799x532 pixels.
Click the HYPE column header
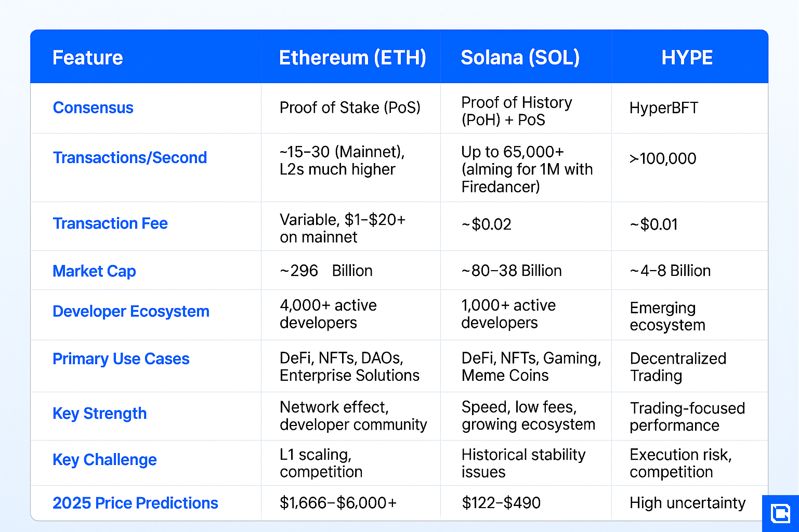(x=687, y=58)
